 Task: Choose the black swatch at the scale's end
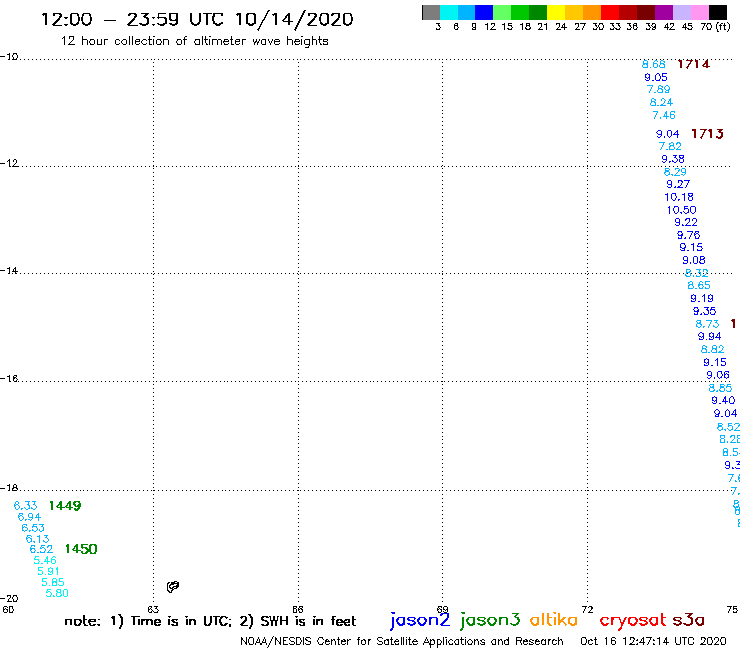click(x=718, y=12)
